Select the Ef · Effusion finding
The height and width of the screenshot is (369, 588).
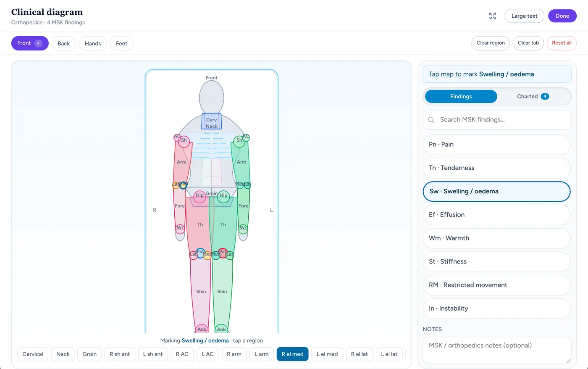[497, 215]
